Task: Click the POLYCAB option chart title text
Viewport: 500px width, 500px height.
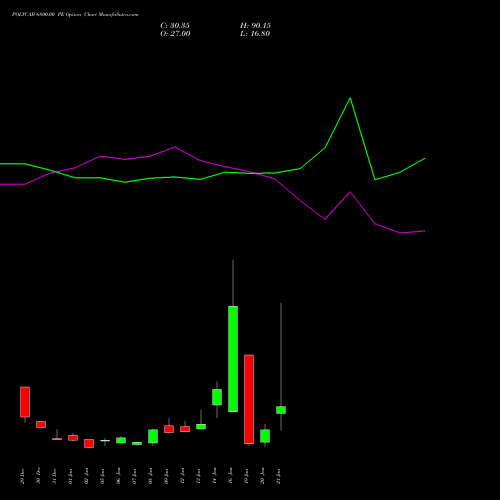Action: 75,15
